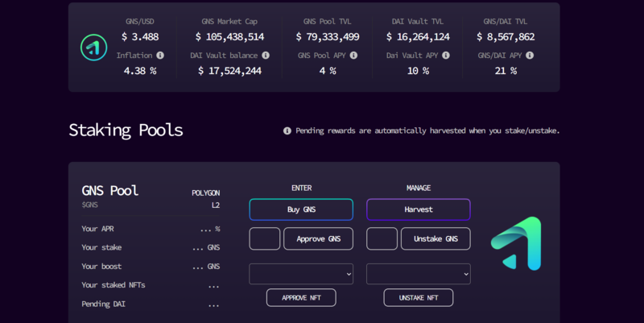Click the info icon next to Inflation

click(x=160, y=55)
